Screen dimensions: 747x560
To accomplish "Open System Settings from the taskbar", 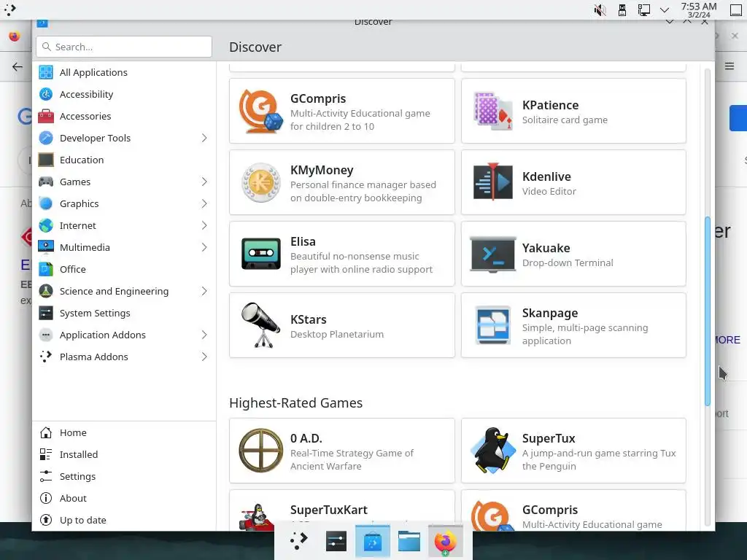I will (336, 541).
